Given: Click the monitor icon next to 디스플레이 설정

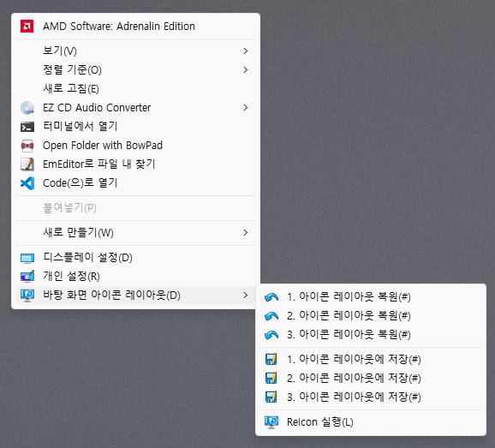Looking at the screenshot, I should pos(27,258).
